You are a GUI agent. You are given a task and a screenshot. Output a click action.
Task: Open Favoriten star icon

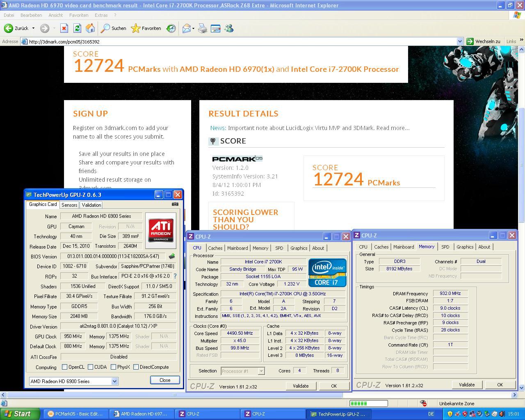(135, 28)
